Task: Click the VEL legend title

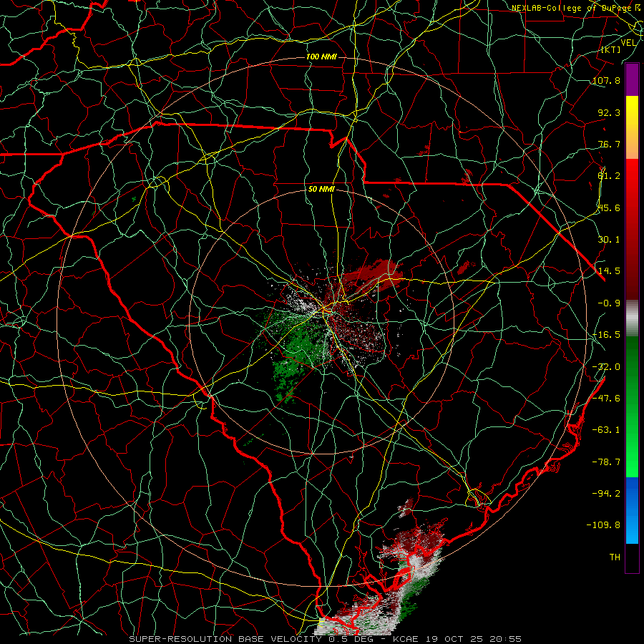Action: tap(628, 43)
